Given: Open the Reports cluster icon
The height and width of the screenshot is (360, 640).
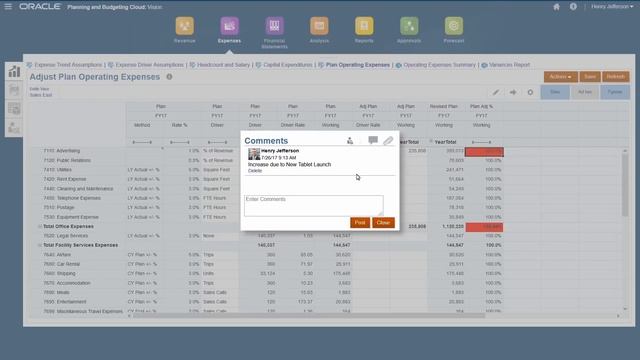Looking at the screenshot, I should 364,26.
